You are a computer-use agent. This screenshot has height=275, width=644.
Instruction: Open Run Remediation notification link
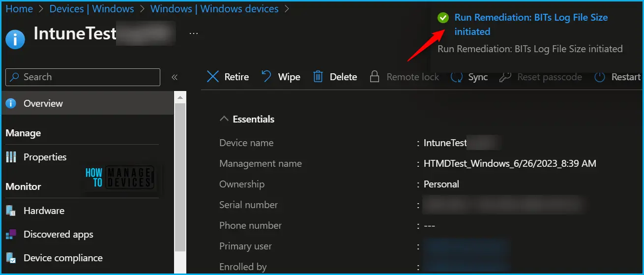[531, 24]
